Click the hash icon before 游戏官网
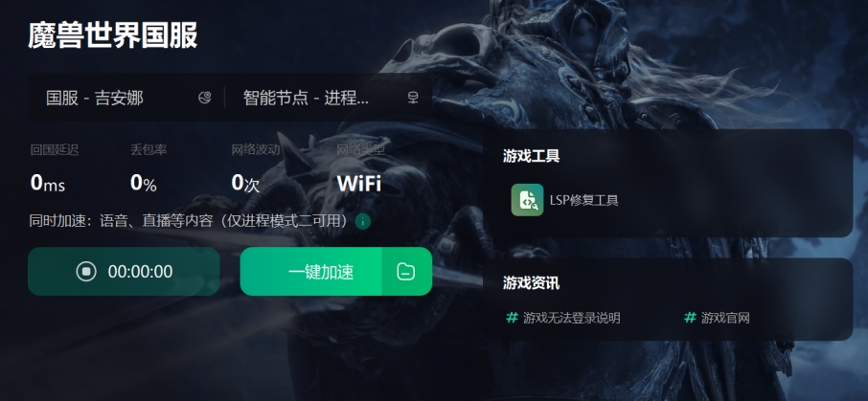868x401 pixels. click(x=691, y=318)
